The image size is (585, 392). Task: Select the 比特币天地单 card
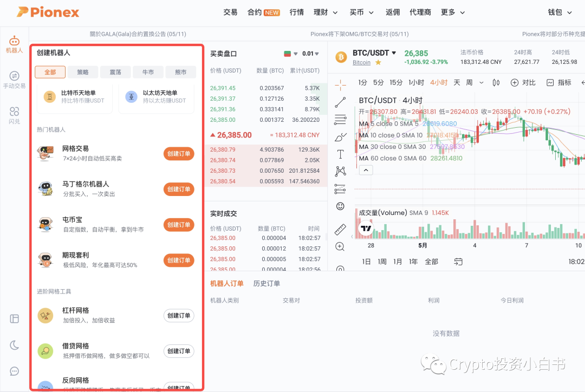click(78, 97)
